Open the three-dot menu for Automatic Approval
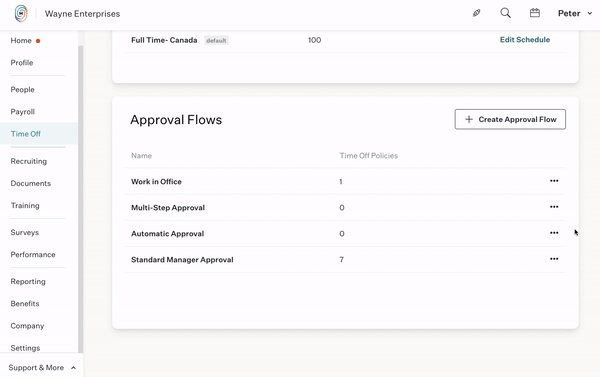 554,233
